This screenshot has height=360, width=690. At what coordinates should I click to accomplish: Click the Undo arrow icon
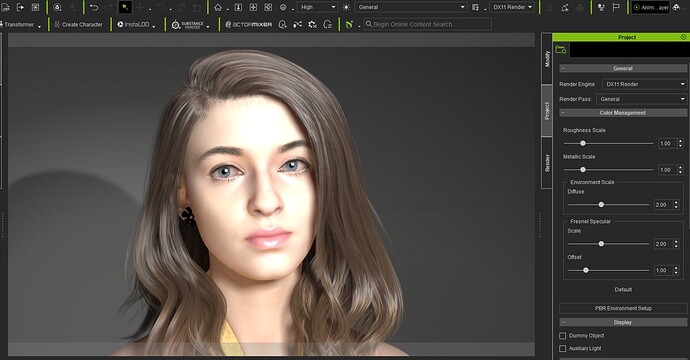coord(94,7)
